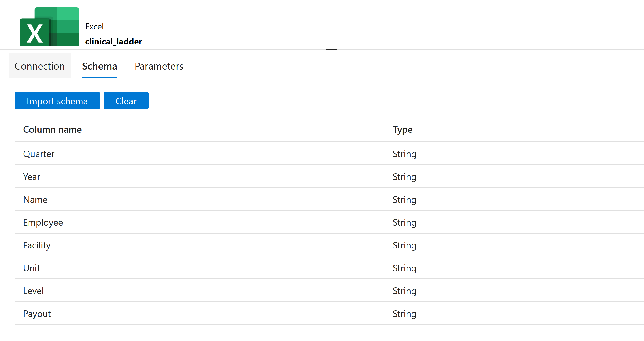Grab the panel resize handle bar
Screen dimensions: 644x341
click(x=331, y=49)
